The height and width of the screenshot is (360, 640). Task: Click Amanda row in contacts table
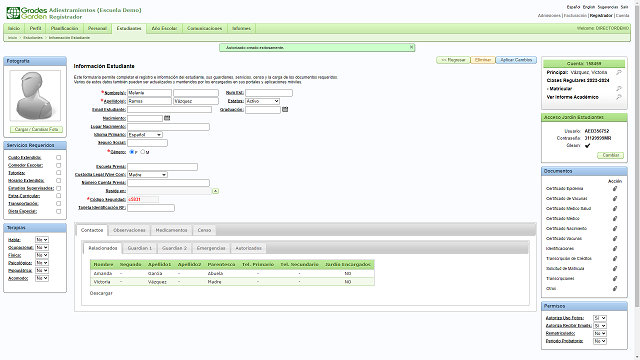(x=232, y=273)
